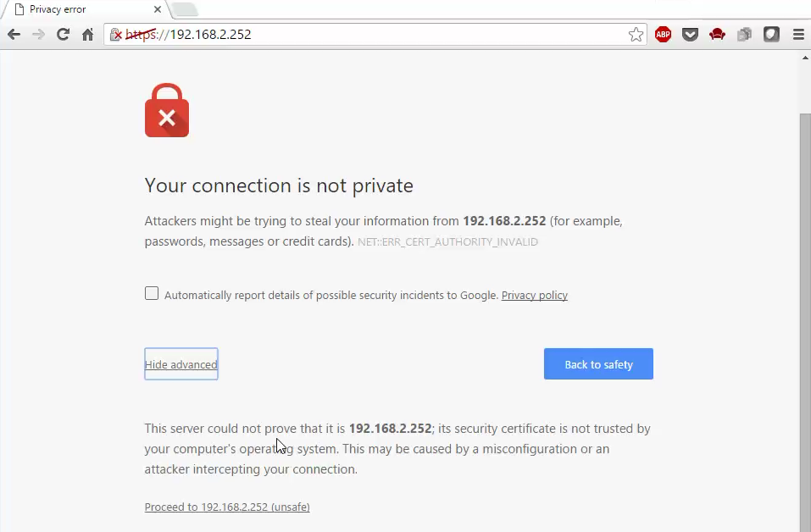Enable automatic security incident reporting checkbox

click(152, 294)
